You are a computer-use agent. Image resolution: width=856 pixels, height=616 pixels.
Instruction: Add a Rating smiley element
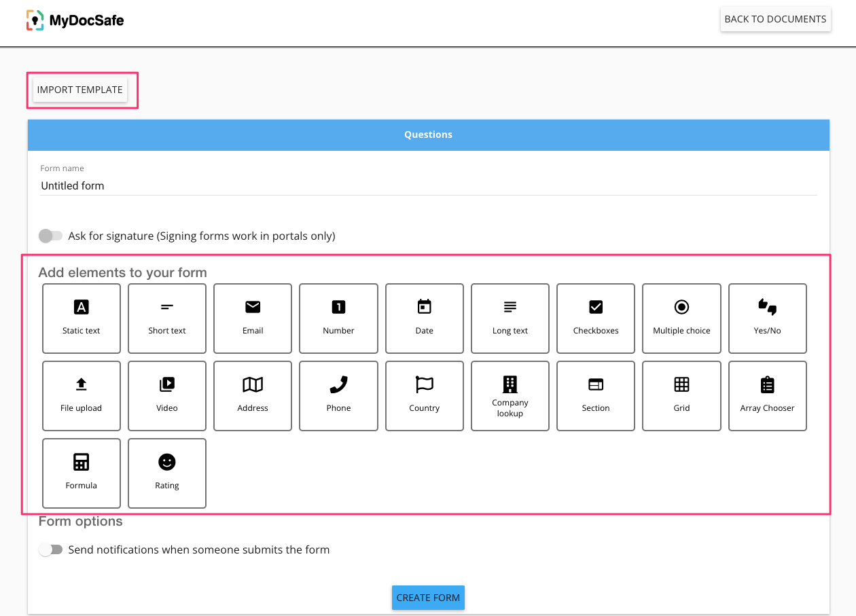coord(167,473)
